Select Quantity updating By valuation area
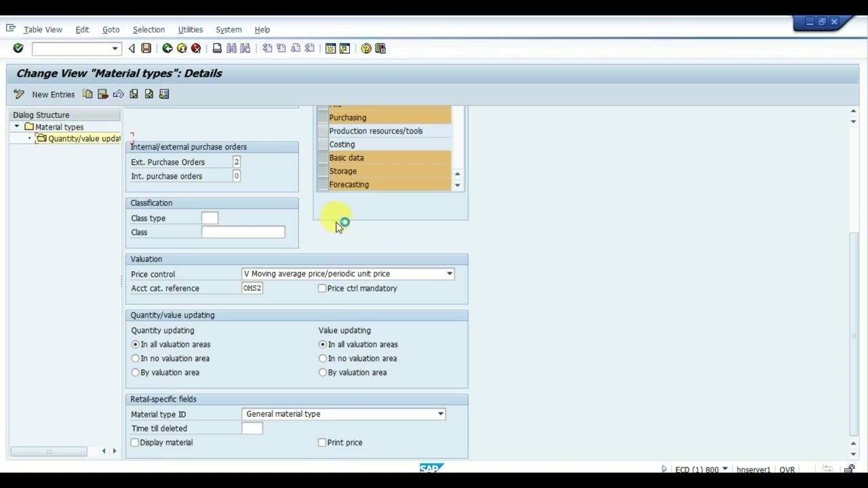The image size is (868, 488). click(135, 373)
